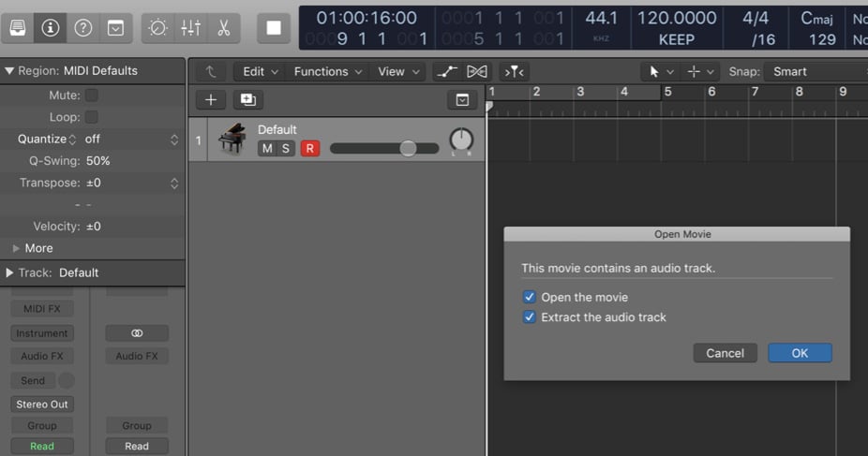868x456 pixels.
Task: Mute the Default track with M
Action: coord(267,148)
